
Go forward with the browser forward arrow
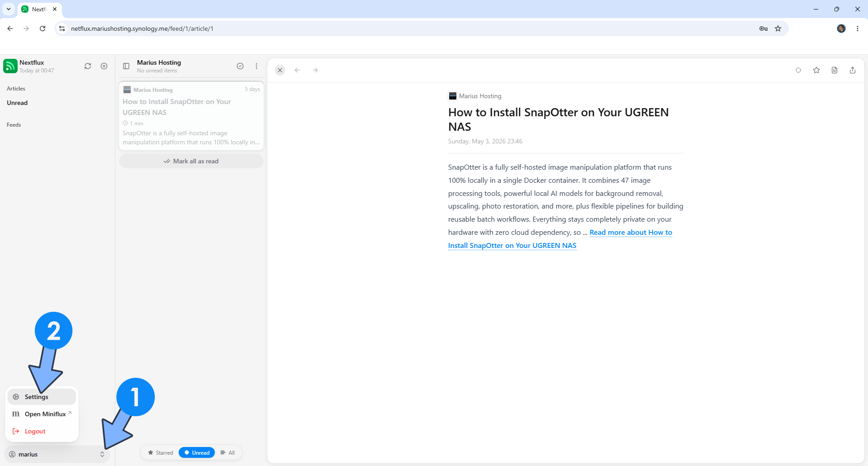coord(26,29)
